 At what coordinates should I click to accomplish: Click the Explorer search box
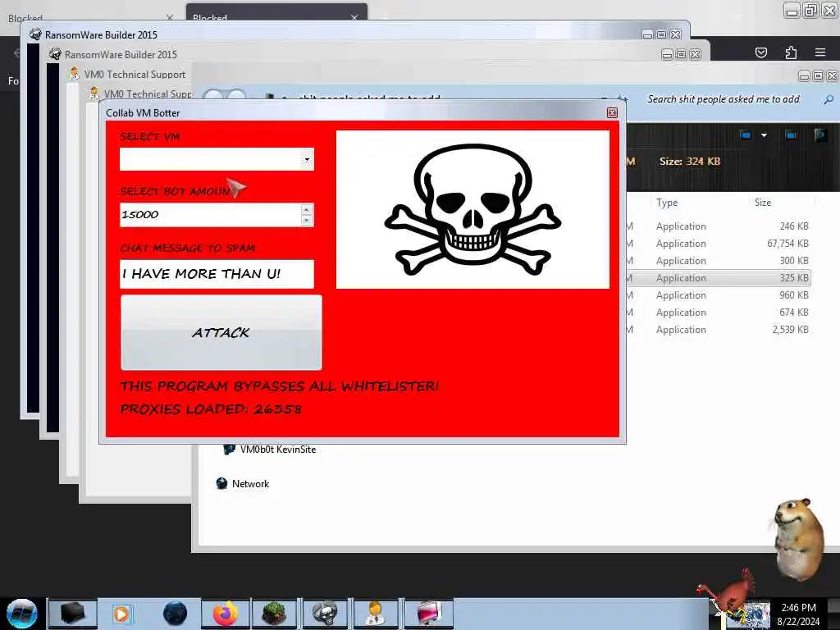(x=724, y=99)
